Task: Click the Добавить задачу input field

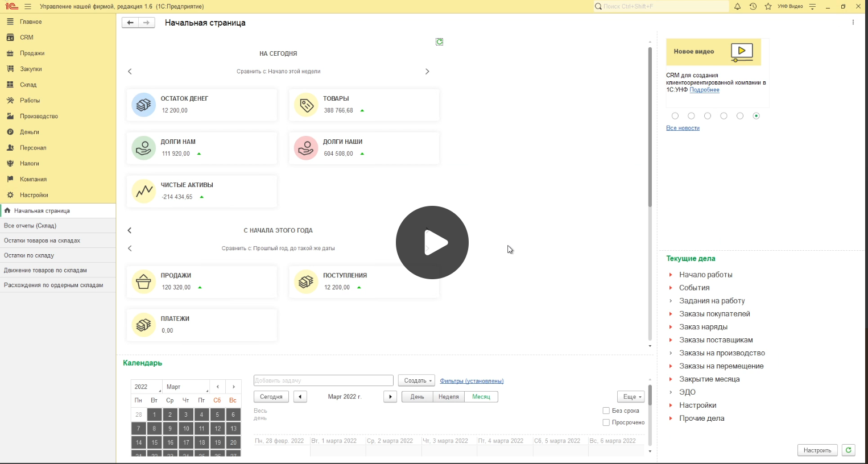Action: click(x=324, y=380)
